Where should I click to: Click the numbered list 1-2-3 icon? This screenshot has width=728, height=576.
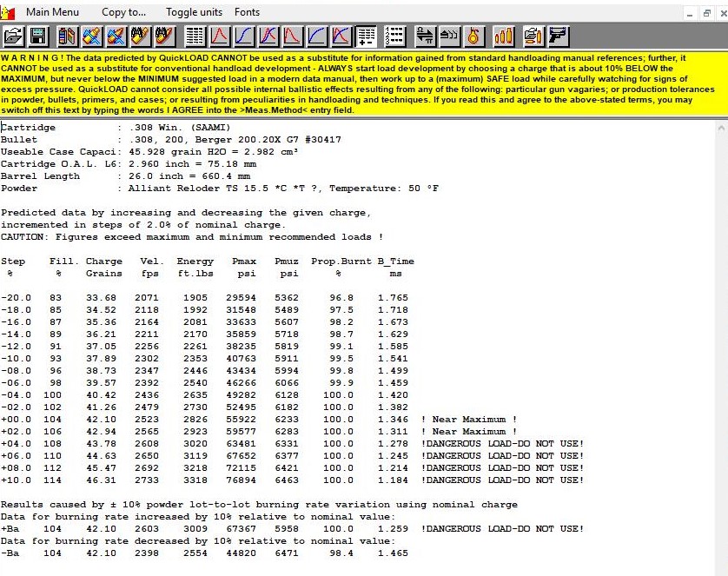(394, 36)
